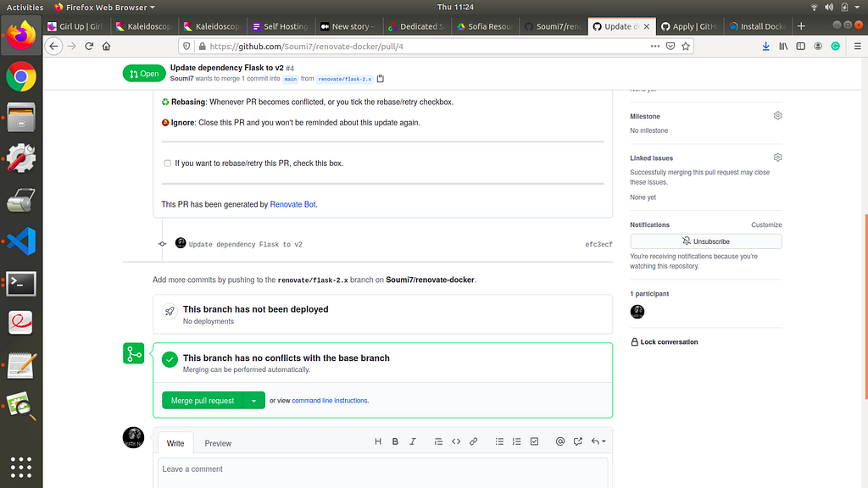Image resolution: width=868 pixels, height=488 pixels.
Task: Launch Google Chrome from dock
Action: pos(21,76)
